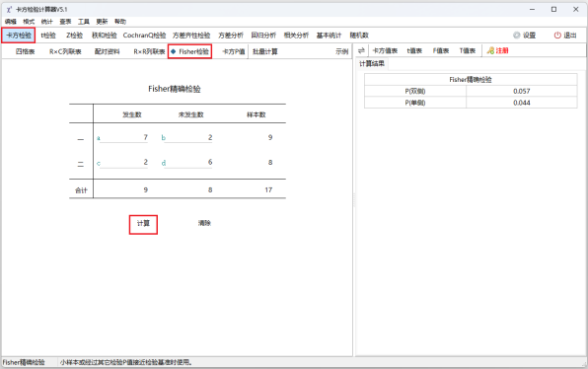This screenshot has height=369, width=588.
Task: Select the 四格表 sub-tab
Action: click(x=25, y=51)
